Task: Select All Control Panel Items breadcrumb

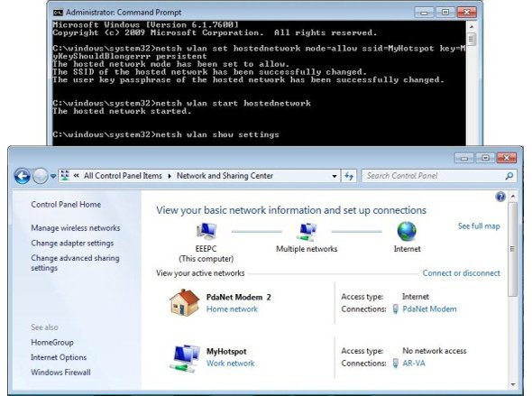Action: [x=123, y=176]
